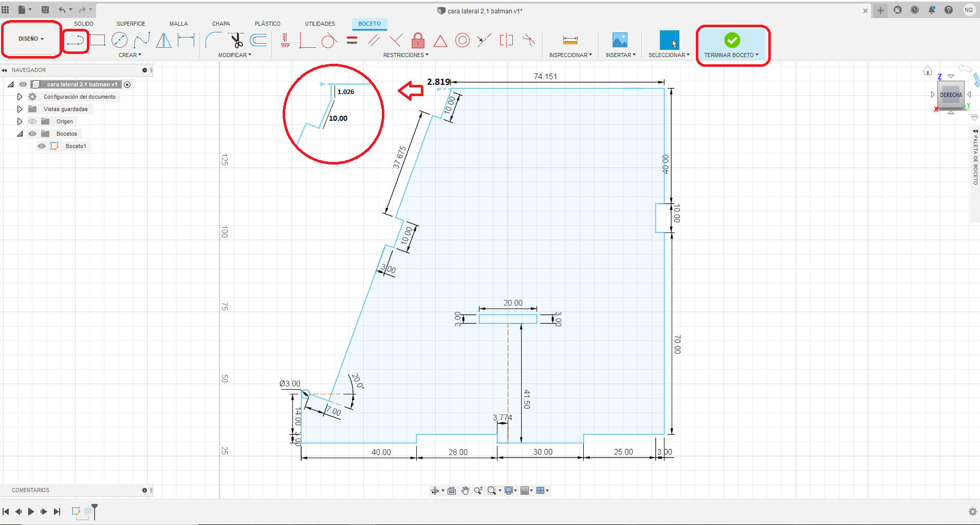Switch to the MALLA tab
Screen dimensions: 980x525
179,24
